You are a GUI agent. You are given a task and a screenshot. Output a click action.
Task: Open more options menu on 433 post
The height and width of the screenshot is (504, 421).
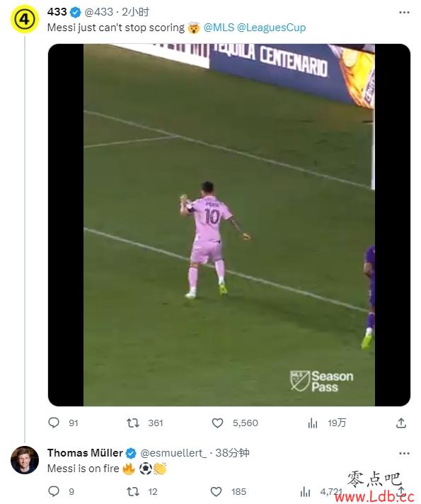pyautogui.click(x=404, y=13)
